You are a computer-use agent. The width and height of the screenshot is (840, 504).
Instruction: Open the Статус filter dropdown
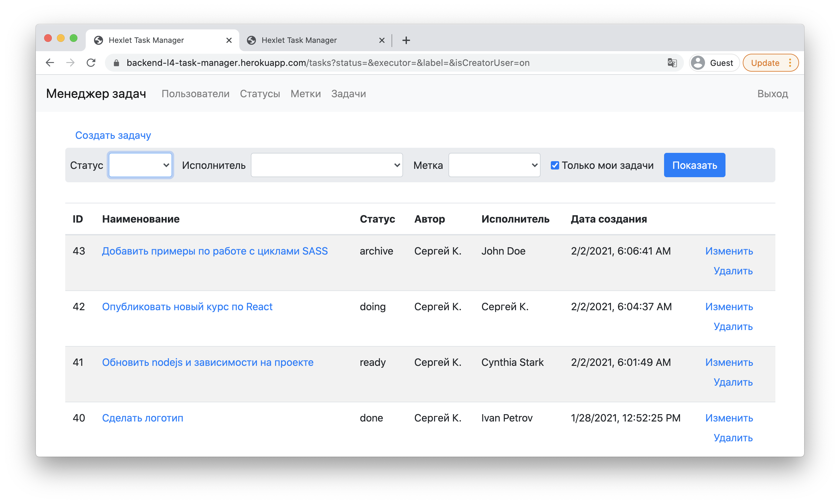click(x=141, y=165)
